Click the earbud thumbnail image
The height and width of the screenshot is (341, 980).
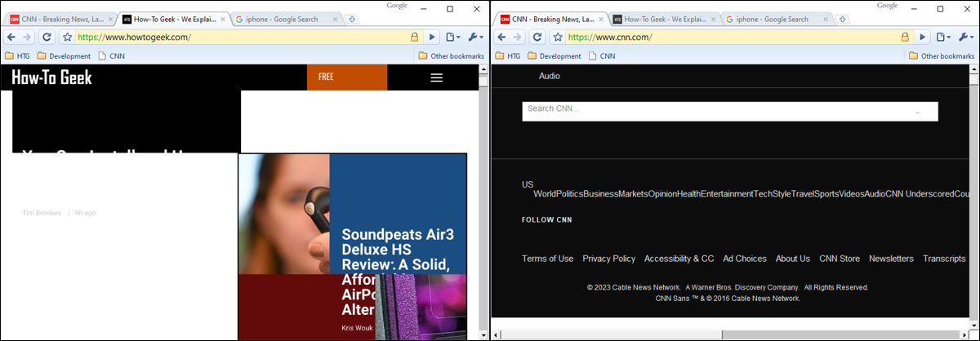283,214
